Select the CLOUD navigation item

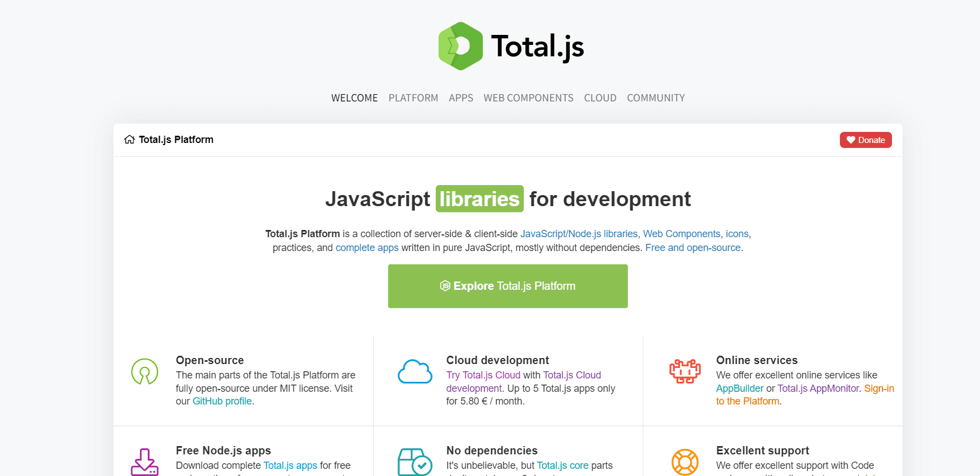pos(600,98)
